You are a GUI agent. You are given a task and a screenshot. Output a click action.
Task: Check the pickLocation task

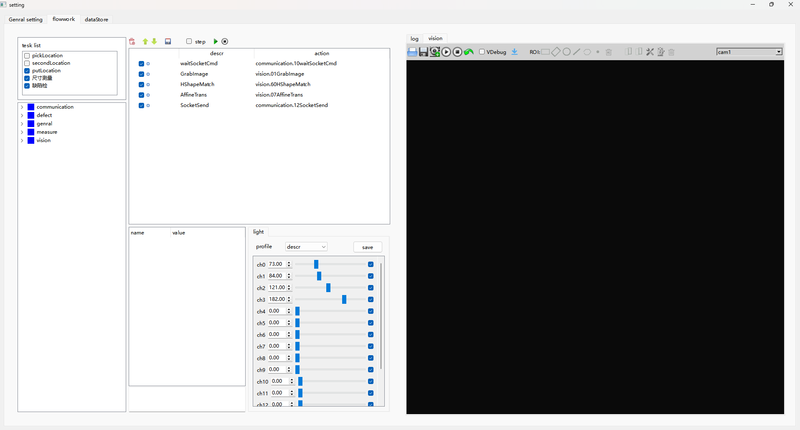(x=27, y=55)
